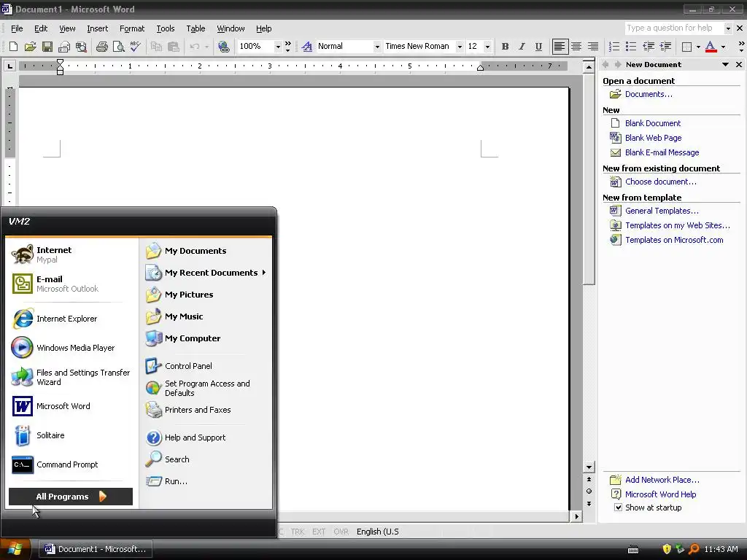Expand My Recent Documents submenu arrow
This screenshot has width=747, height=560.
click(263, 273)
